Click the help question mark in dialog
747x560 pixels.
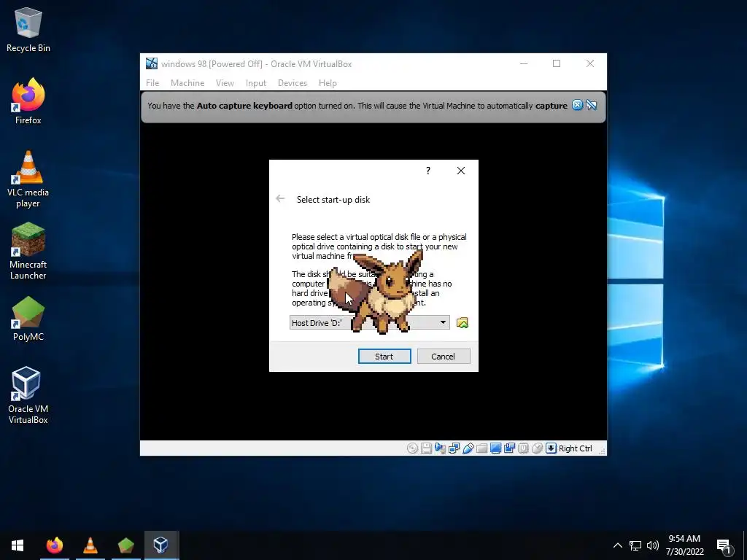(x=427, y=171)
